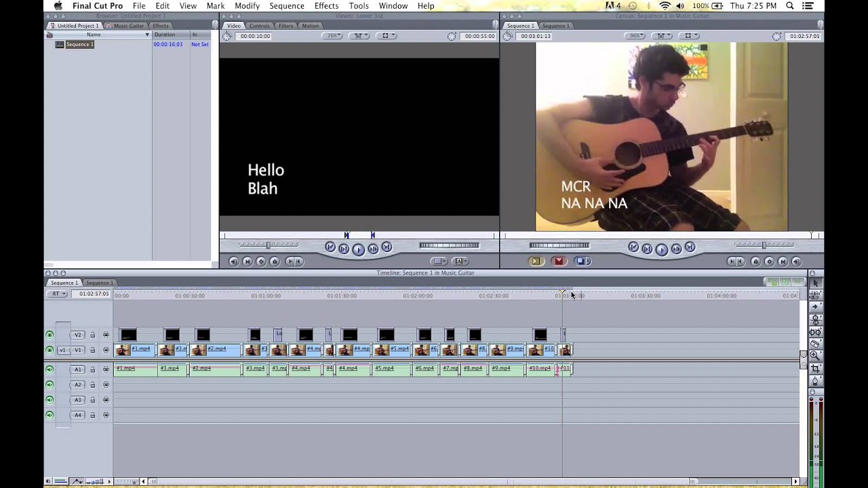Switch to Music Guitar browser tab

point(127,26)
